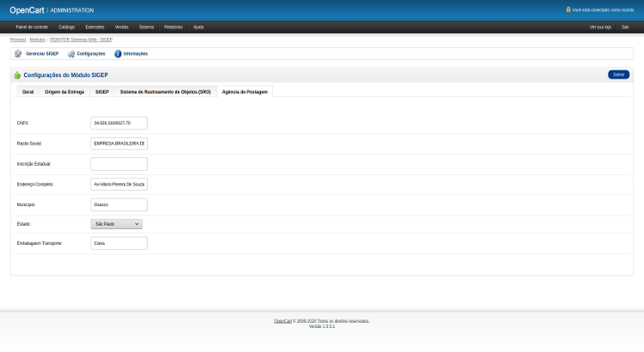This screenshot has width=644, height=352.
Task: Click the Versão 1.5.5.1 footer text
Action: [322, 326]
